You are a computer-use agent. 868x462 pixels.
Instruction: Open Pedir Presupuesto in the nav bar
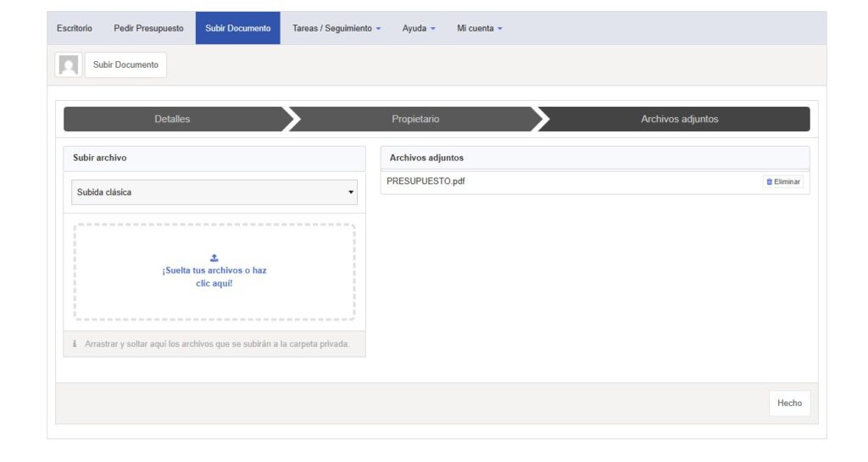(148, 28)
